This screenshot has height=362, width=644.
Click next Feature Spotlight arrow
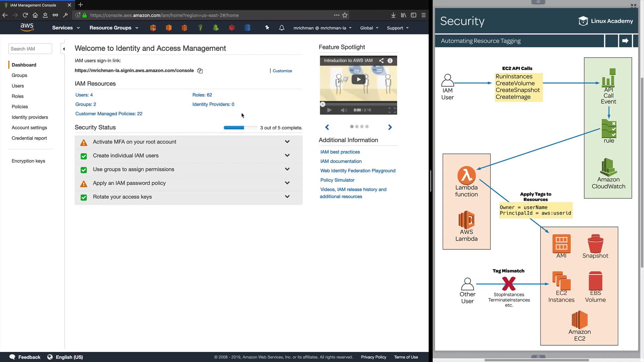pyautogui.click(x=390, y=127)
